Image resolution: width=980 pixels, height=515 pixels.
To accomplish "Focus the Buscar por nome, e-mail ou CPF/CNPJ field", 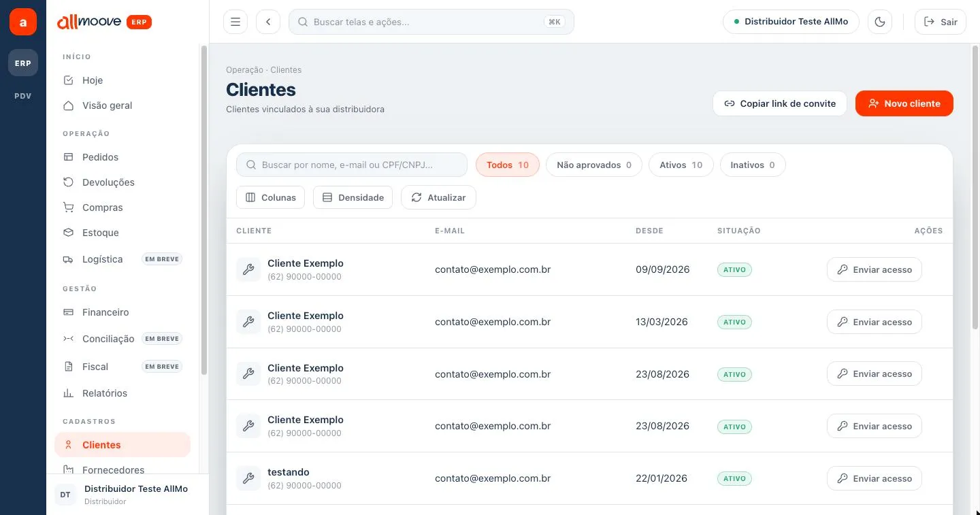I will pos(352,165).
